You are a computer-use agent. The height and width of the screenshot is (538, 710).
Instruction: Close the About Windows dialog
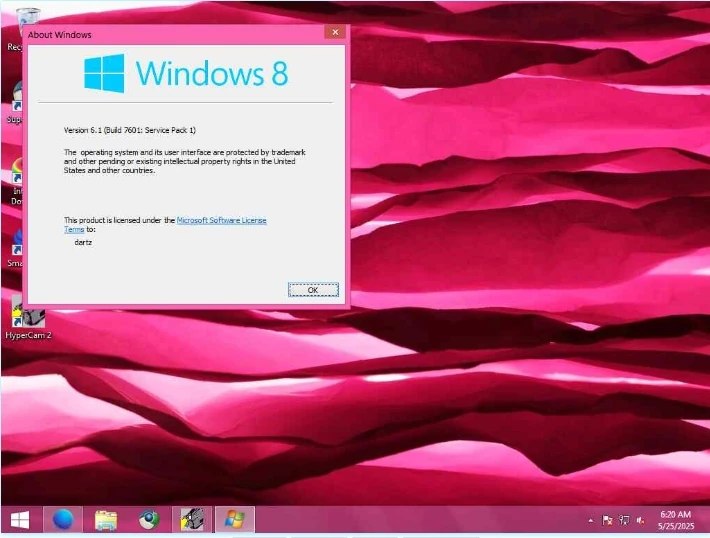pyautogui.click(x=335, y=32)
